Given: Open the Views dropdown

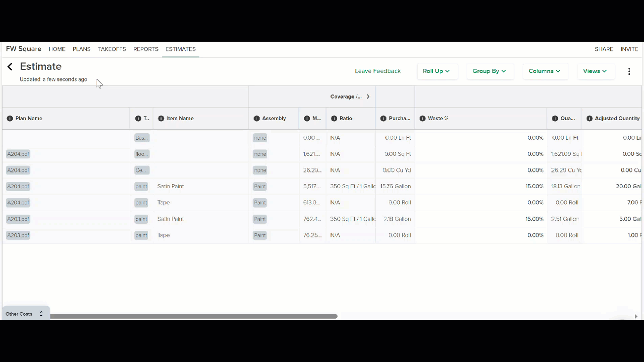Looking at the screenshot, I should pyautogui.click(x=595, y=71).
